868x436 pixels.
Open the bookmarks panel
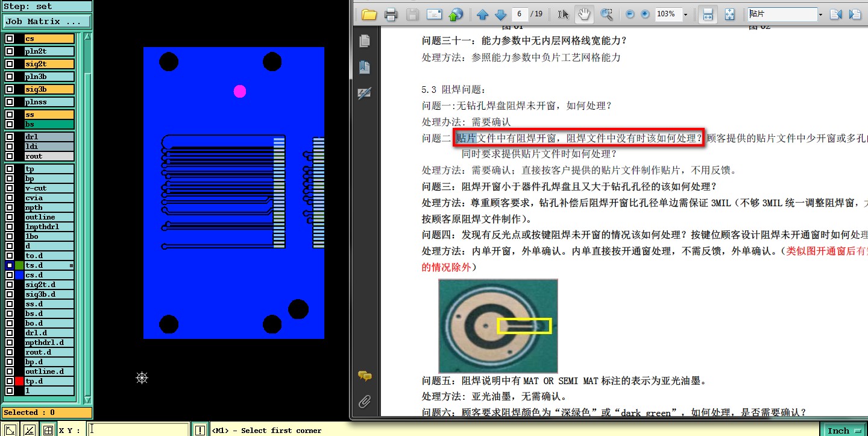pyautogui.click(x=365, y=67)
